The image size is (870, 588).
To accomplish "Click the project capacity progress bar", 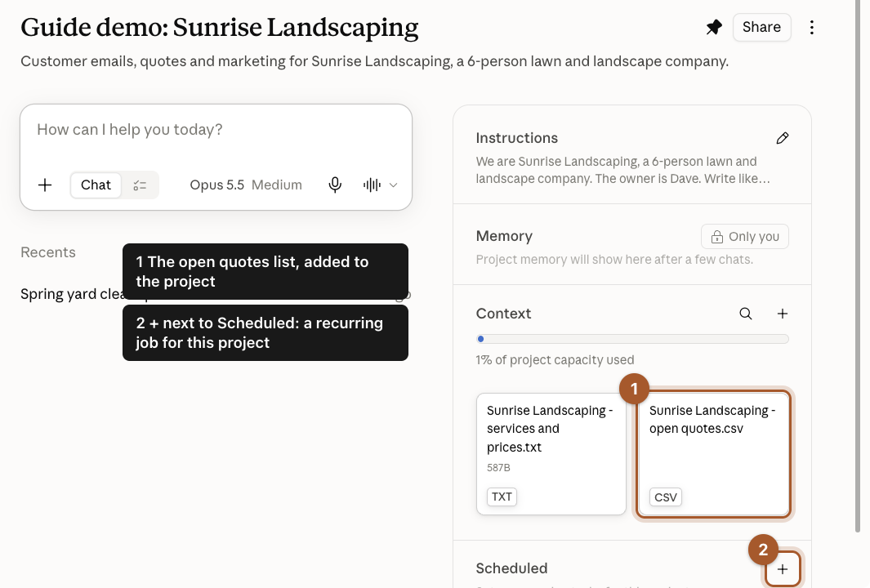I will pyautogui.click(x=632, y=339).
